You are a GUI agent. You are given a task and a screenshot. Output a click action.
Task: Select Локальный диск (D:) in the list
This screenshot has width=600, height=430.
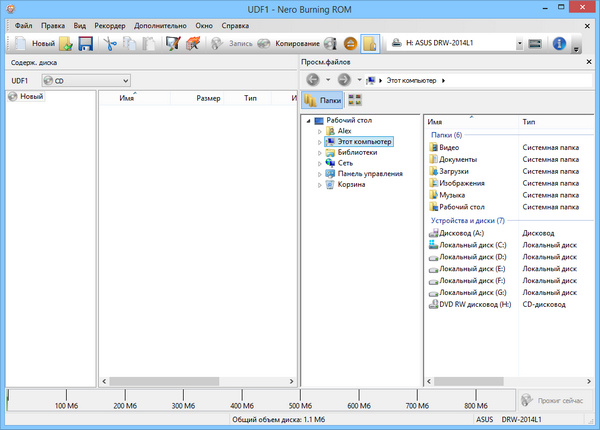[x=473, y=256]
